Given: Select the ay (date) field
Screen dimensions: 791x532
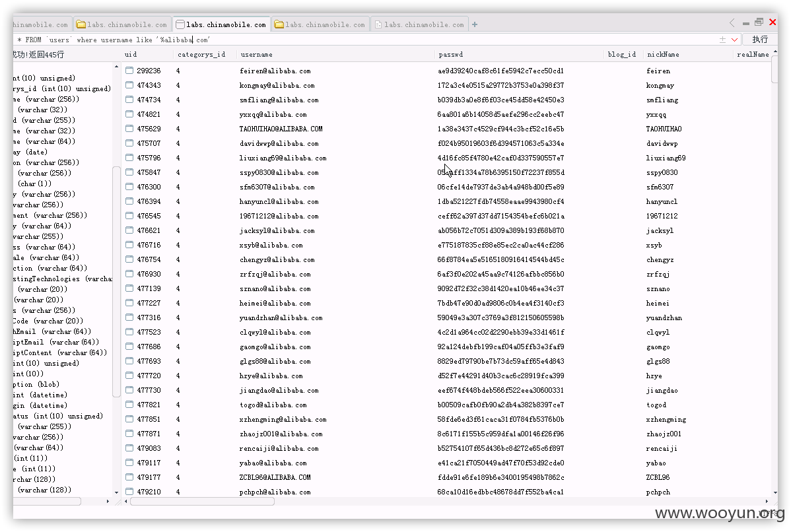Looking at the screenshot, I should coord(30,152).
